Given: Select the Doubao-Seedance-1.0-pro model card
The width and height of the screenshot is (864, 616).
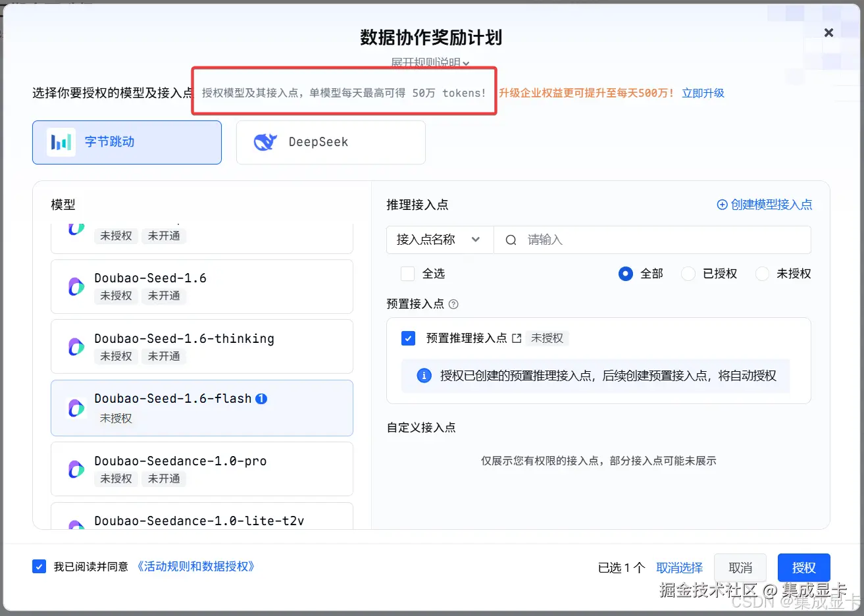Looking at the screenshot, I should pyautogui.click(x=202, y=469).
